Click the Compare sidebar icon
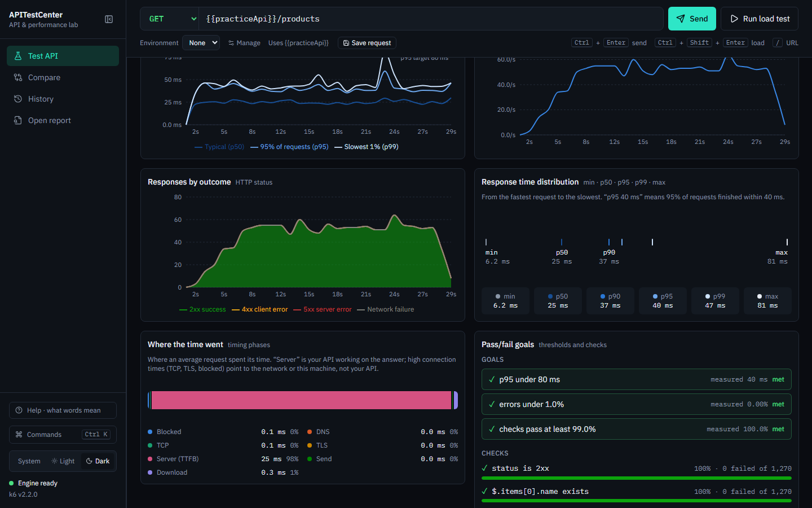Image resolution: width=812 pixels, height=508 pixels. click(x=18, y=77)
